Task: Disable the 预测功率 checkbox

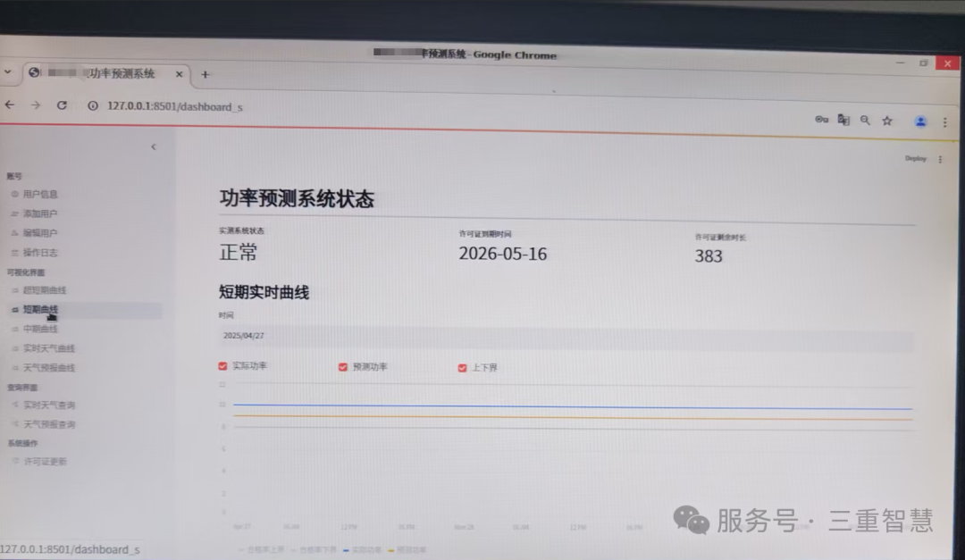Action: pos(342,366)
